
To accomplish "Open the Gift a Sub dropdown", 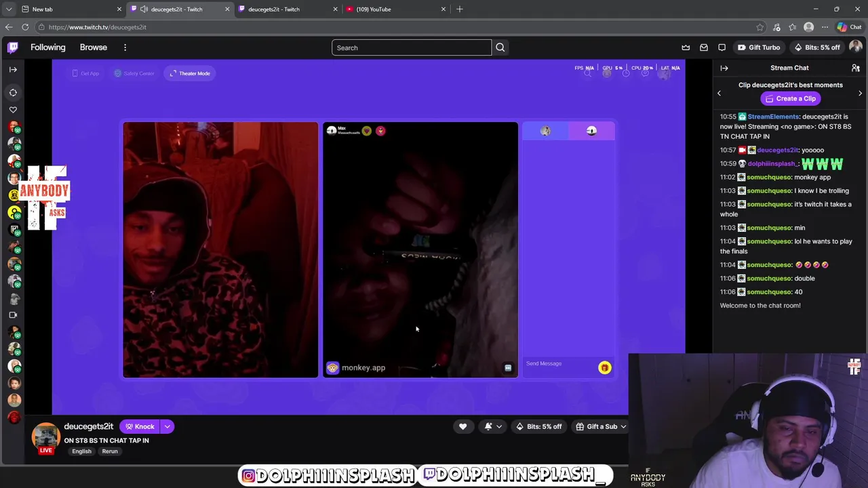I will pyautogui.click(x=601, y=426).
